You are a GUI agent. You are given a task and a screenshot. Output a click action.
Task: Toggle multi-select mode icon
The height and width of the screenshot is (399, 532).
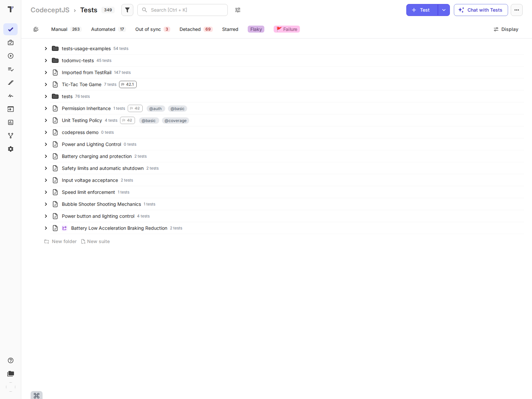point(36,29)
